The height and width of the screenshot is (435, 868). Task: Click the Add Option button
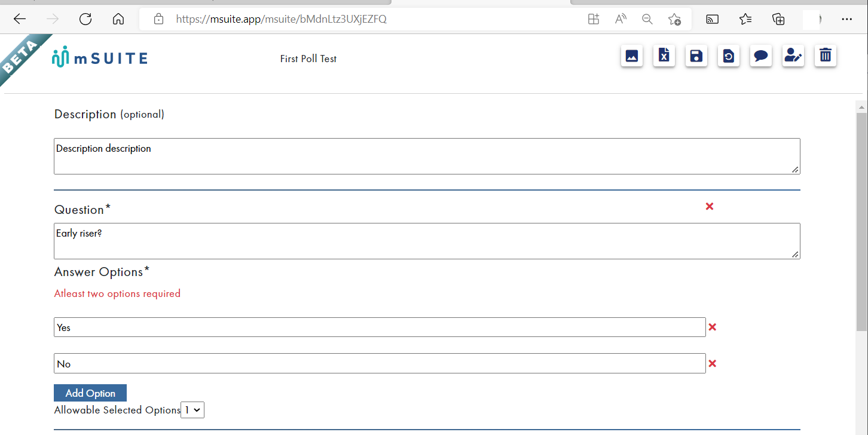[90, 393]
